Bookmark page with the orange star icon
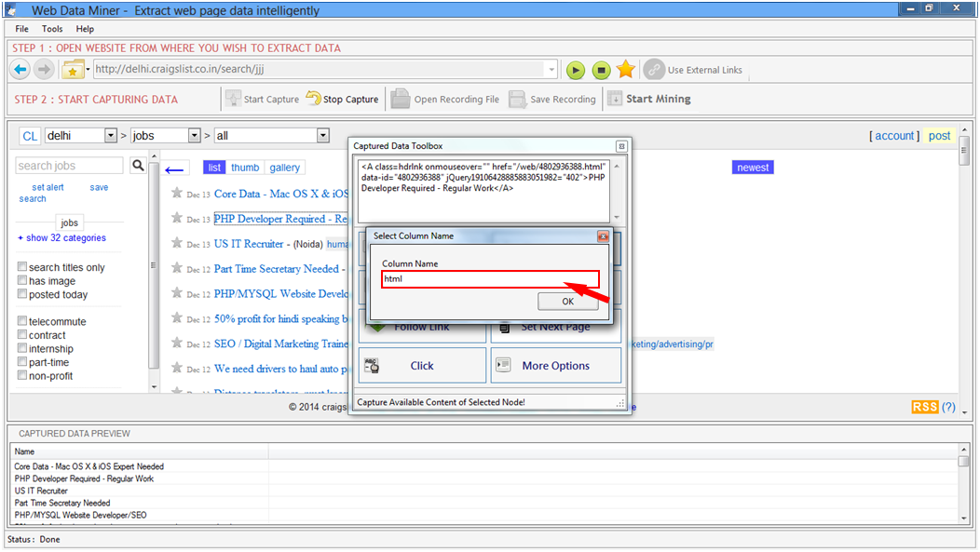This screenshot has height=552, width=980. point(626,69)
